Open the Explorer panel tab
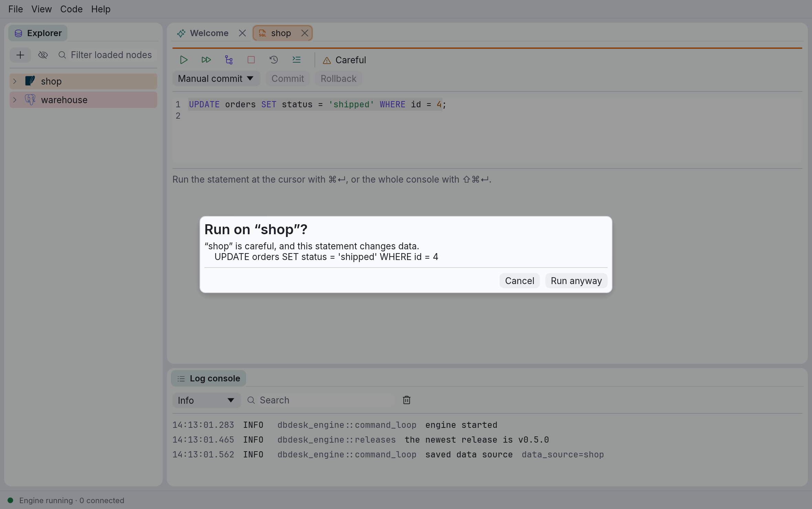The image size is (812, 509). point(38,33)
